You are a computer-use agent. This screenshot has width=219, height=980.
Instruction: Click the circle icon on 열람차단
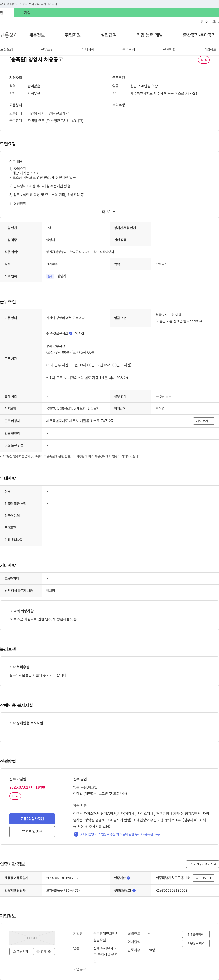click(38, 952)
